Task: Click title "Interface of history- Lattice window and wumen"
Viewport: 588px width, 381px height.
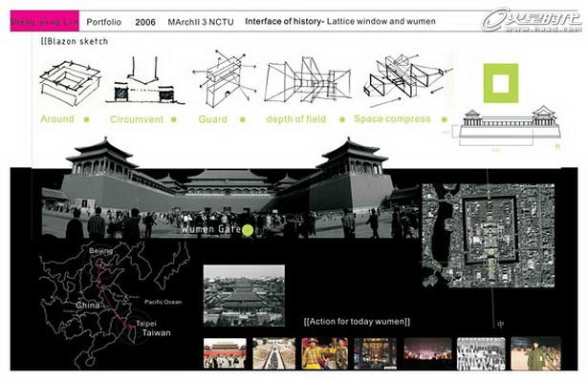Action: pos(340,21)
